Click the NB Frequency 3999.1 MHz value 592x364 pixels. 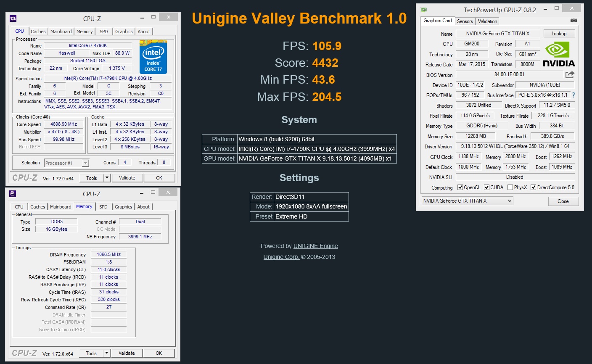pos(140,237)
